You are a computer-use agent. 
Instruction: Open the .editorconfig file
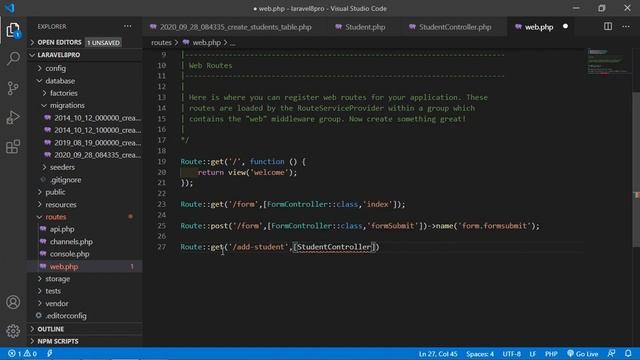tap(66, 316)
